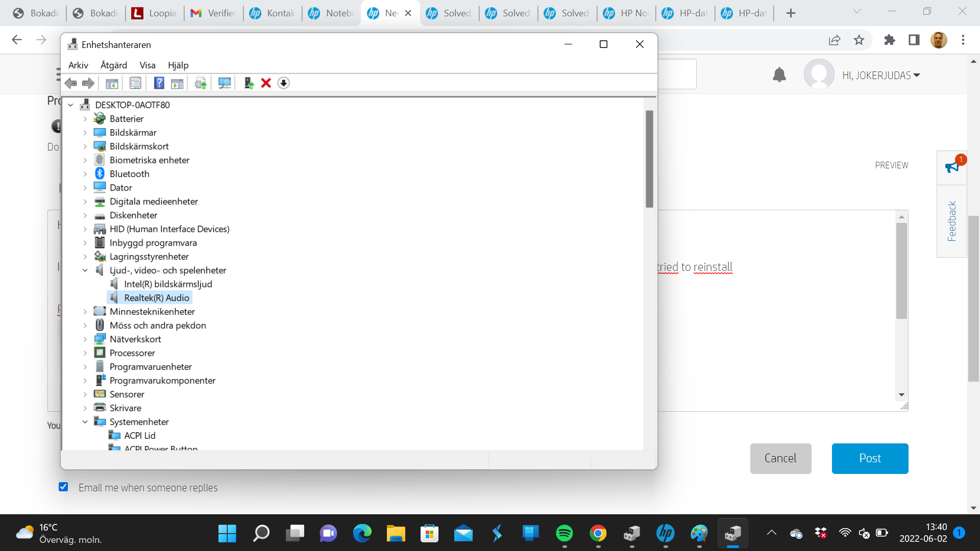This screenshot has height=551, width=980.
Task: Expand the Systemenheter tree node
Action: point(85,421)
